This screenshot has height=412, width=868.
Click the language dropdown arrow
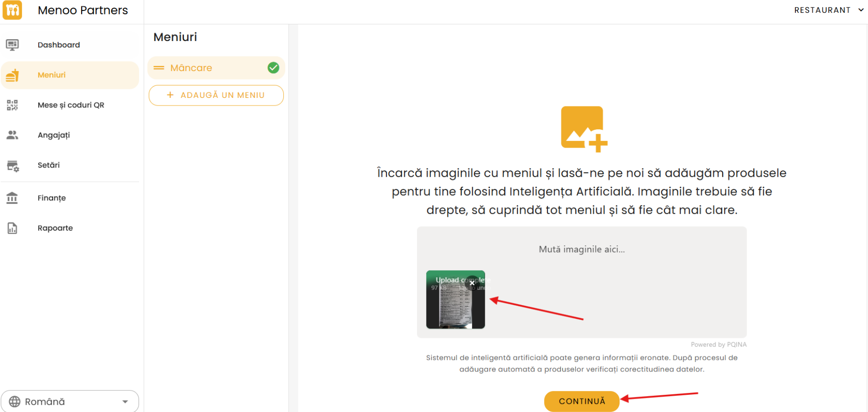tap(125, 402)
